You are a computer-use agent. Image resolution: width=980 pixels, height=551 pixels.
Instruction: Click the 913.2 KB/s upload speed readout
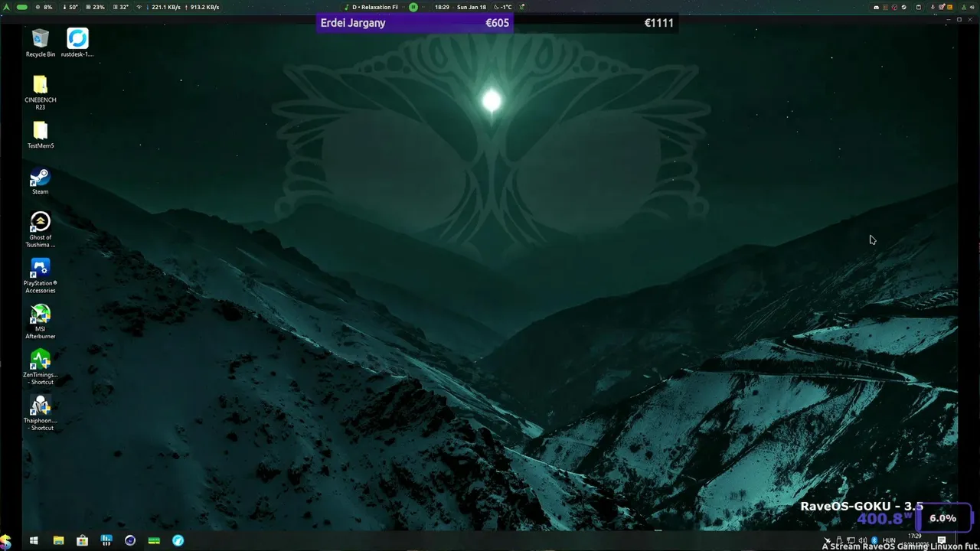coord(204,7)
